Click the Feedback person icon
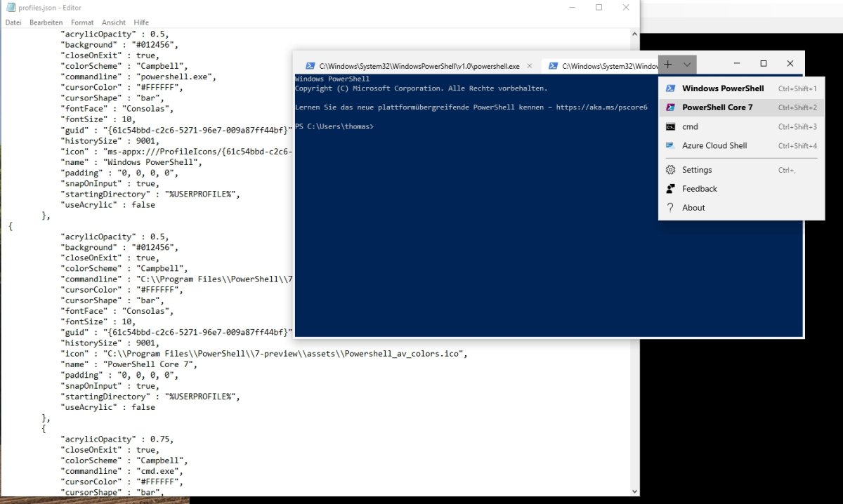This screenshot has height=504, width=843. [671, 189]
